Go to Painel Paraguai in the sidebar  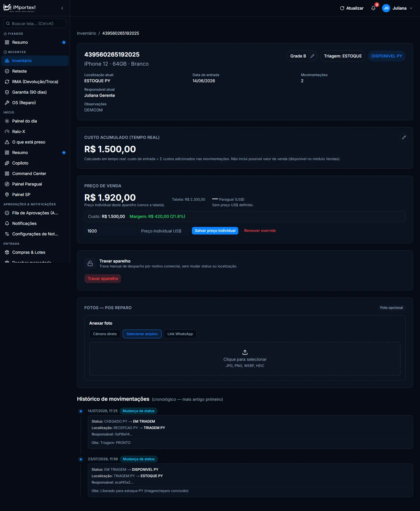coord(35,184)
